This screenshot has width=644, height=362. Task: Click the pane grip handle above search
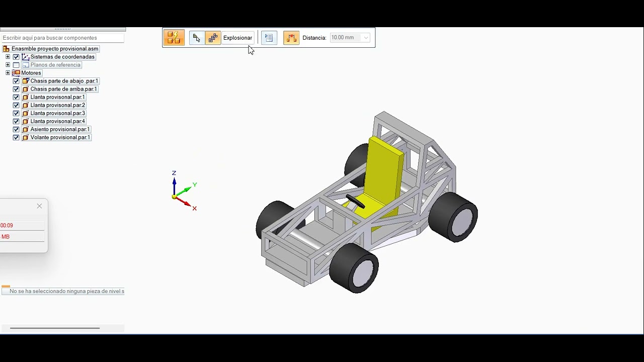(62, 29)
